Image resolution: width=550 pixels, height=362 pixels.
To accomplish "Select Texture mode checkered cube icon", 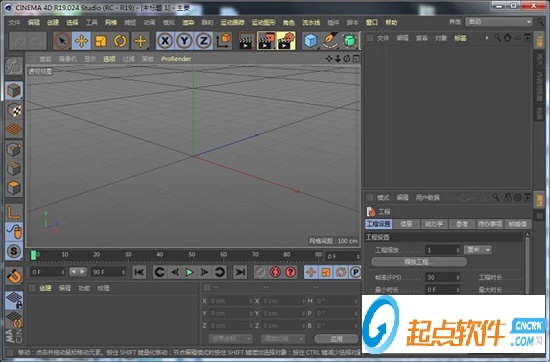I will (x=14, y=110).
